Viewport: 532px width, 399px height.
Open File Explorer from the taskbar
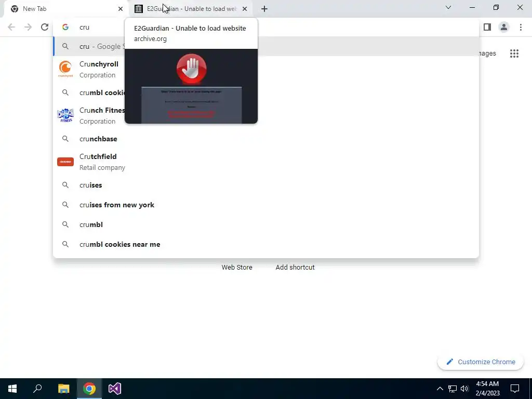click(x=63, y=389)
